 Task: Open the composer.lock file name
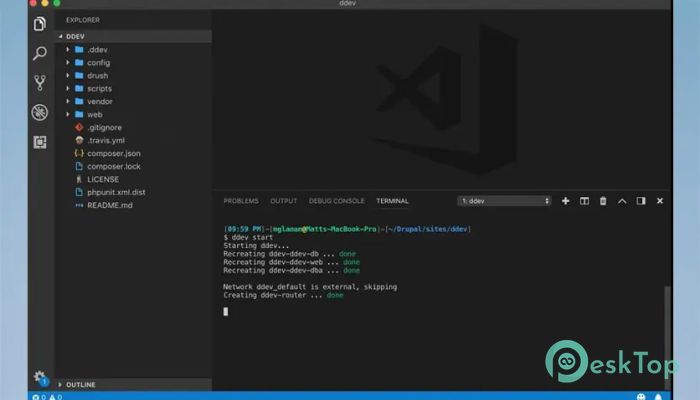(x=114, y=166)
